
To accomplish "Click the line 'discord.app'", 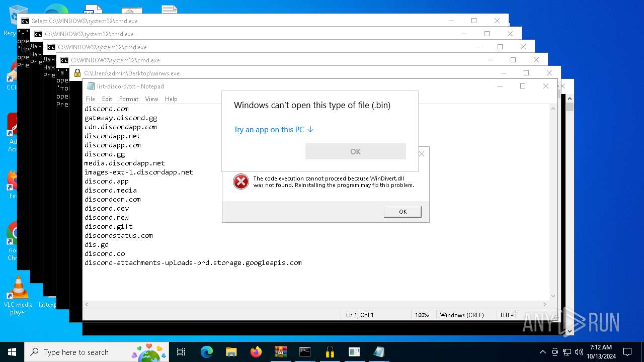I will [x=107, y=181].
